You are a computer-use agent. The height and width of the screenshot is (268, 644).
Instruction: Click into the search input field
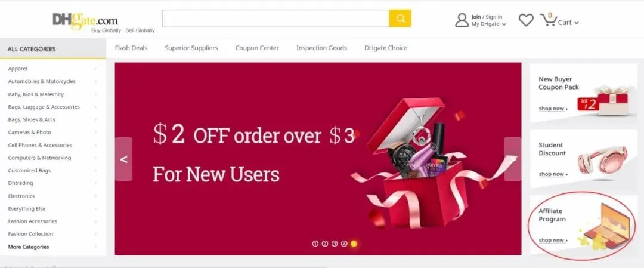point(275,19)
